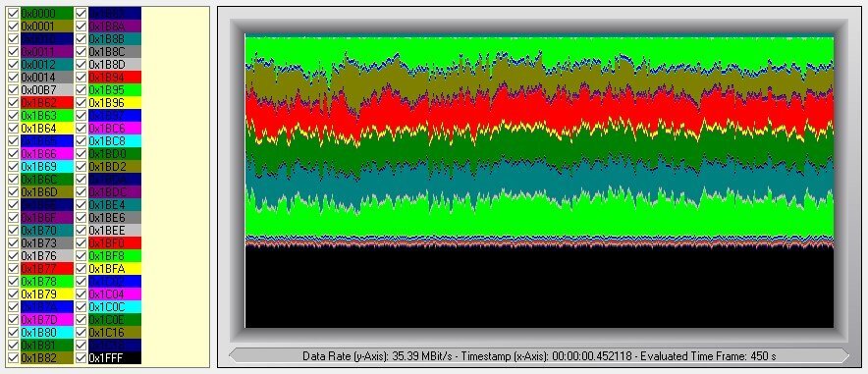This screenshot has height=374, width=868.
Task: Click the gray 0x1B8C color swatch
Action: 115,51
